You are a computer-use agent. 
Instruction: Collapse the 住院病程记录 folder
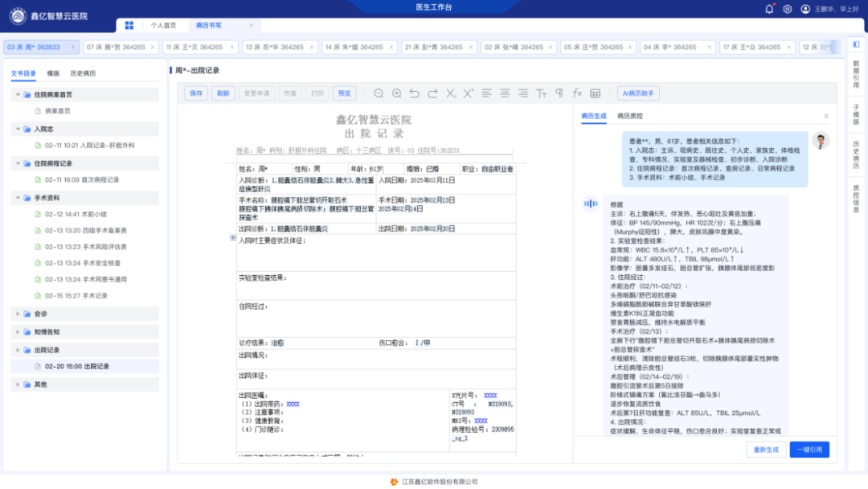[x=18, y=163]
